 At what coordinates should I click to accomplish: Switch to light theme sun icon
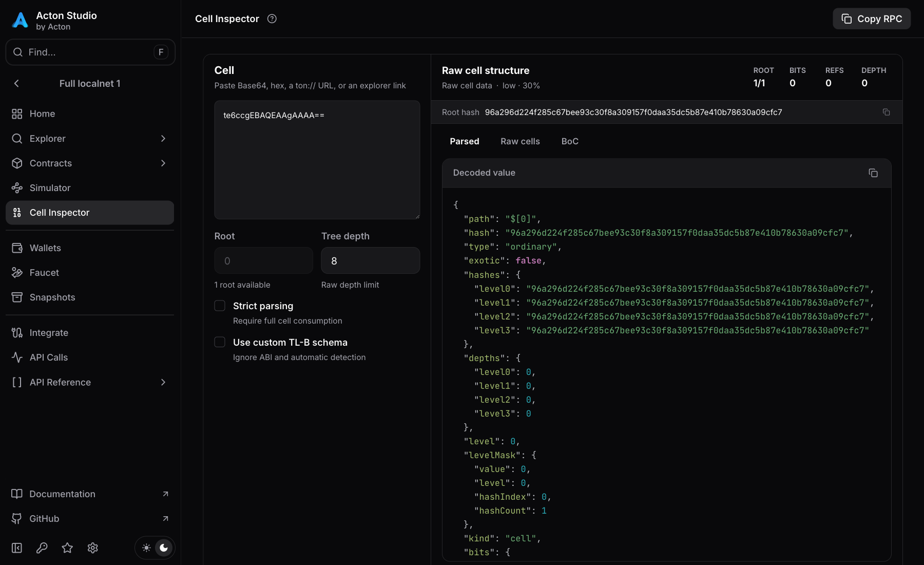[x=146, y=548]
